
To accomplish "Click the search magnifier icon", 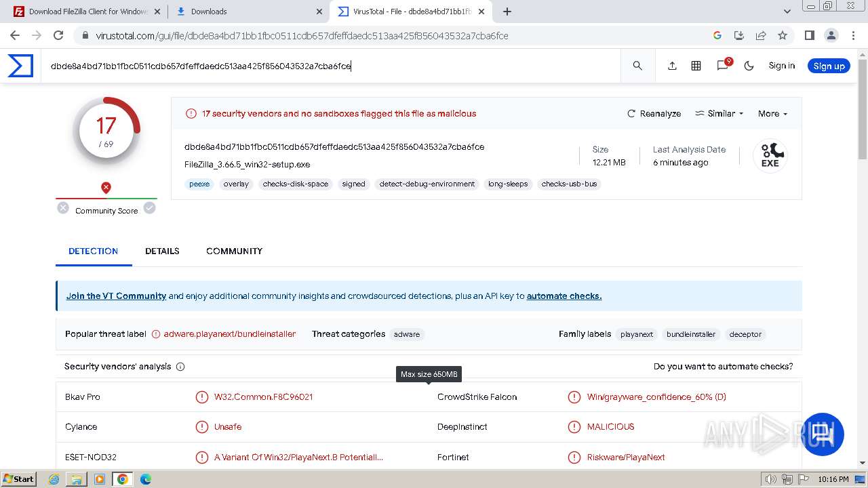I will click(637, 66).
